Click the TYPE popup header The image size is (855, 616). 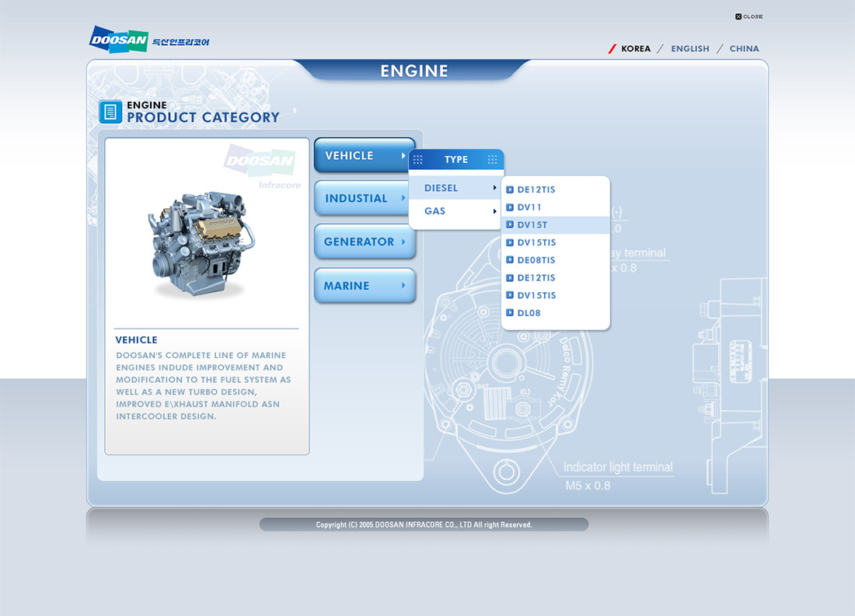[x=455, y=160]
